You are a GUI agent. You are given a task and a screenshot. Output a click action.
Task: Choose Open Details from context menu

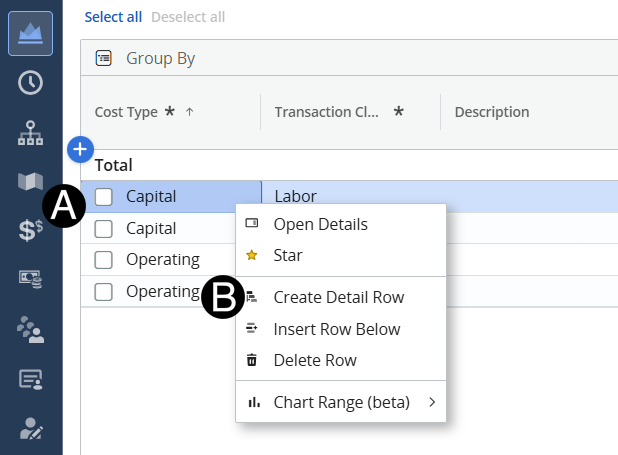tap(320, 224)
